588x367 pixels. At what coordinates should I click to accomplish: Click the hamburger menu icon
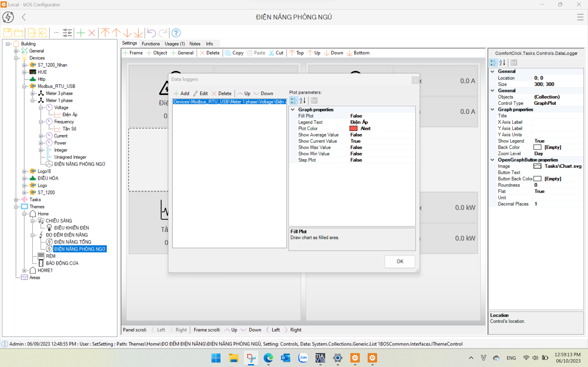tap(580, 17)
